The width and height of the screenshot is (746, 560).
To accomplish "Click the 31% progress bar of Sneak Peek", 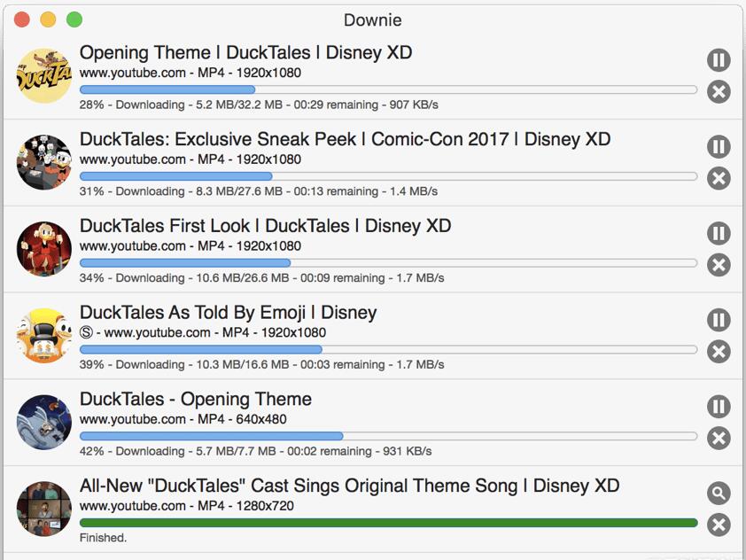I will [388, 176].
